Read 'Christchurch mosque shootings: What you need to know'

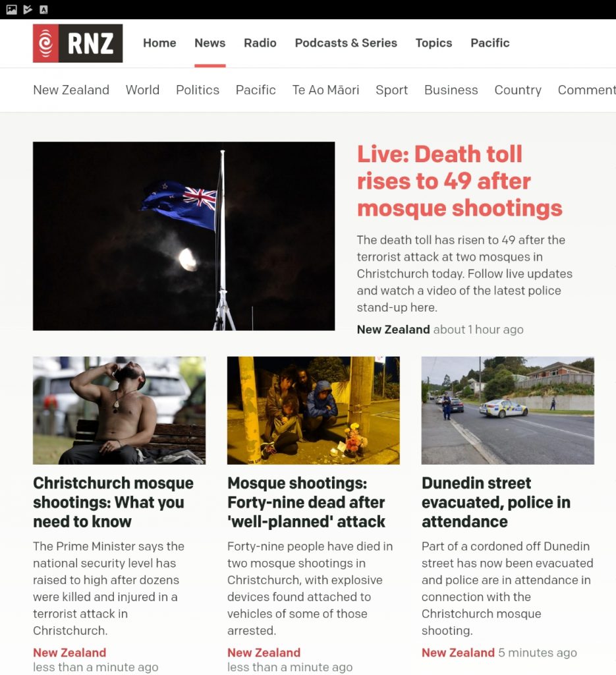[x=113, y=502]
